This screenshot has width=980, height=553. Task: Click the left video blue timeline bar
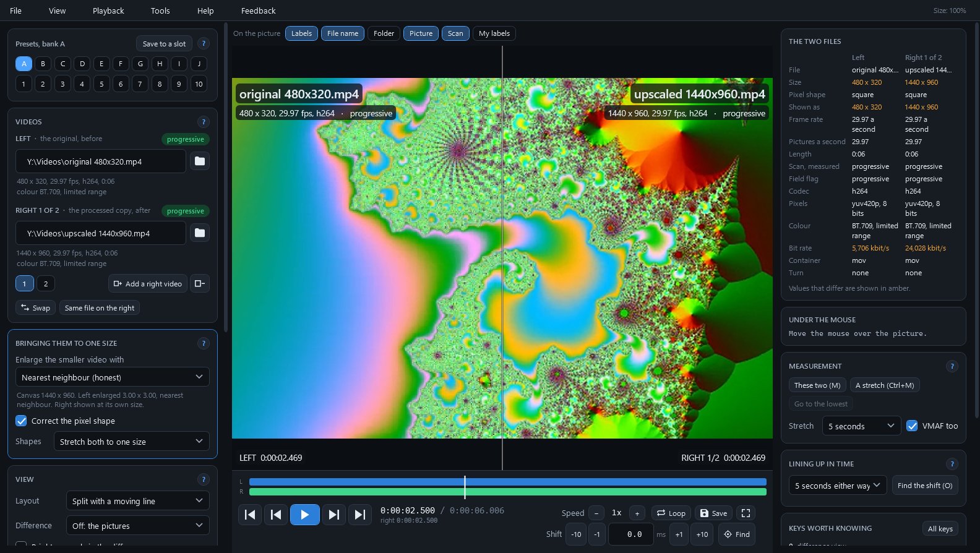coord(508,482)
